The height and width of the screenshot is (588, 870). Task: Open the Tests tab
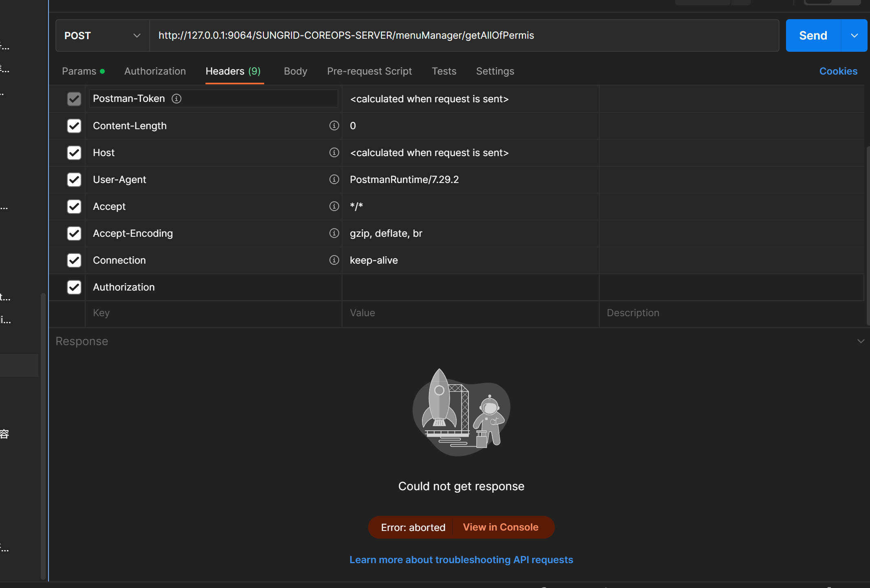(444, 71)
